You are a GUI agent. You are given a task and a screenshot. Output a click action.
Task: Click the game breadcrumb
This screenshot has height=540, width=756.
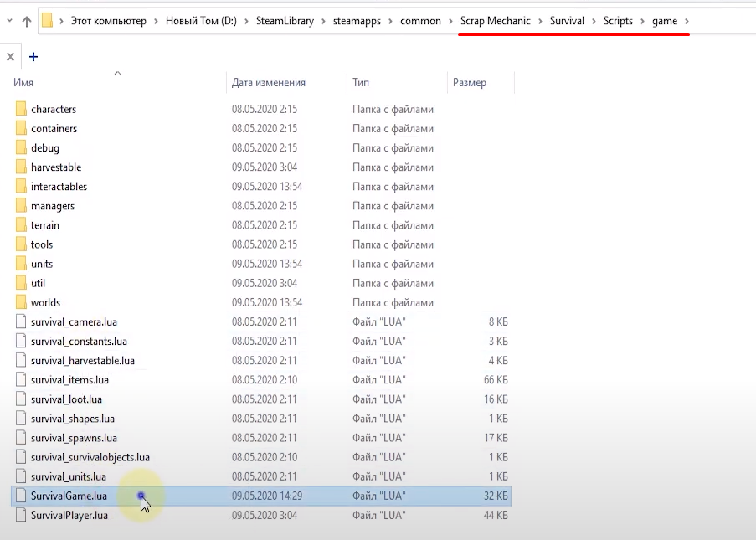click(665, 21)
